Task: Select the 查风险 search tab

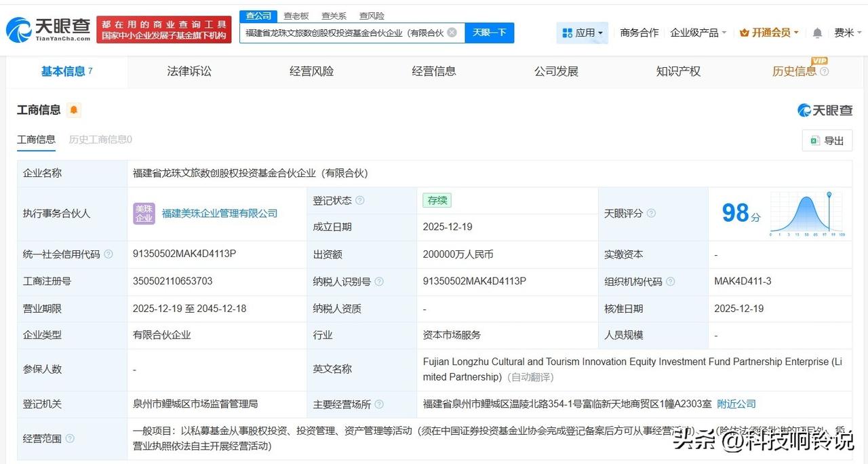Action: tap(372, 16)
